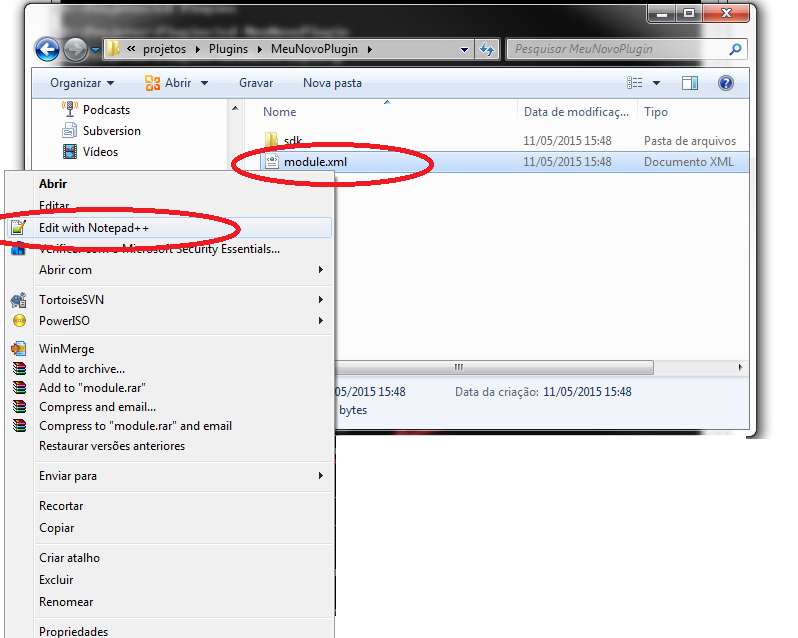
Task: Click the Nova pasta button
Action: [332, 83]
